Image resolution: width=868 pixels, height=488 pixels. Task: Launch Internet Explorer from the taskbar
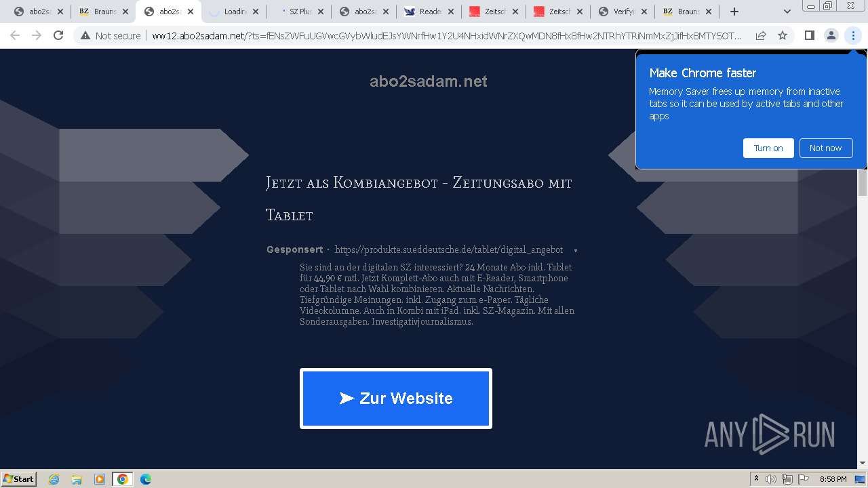click(x=54, y=479)
